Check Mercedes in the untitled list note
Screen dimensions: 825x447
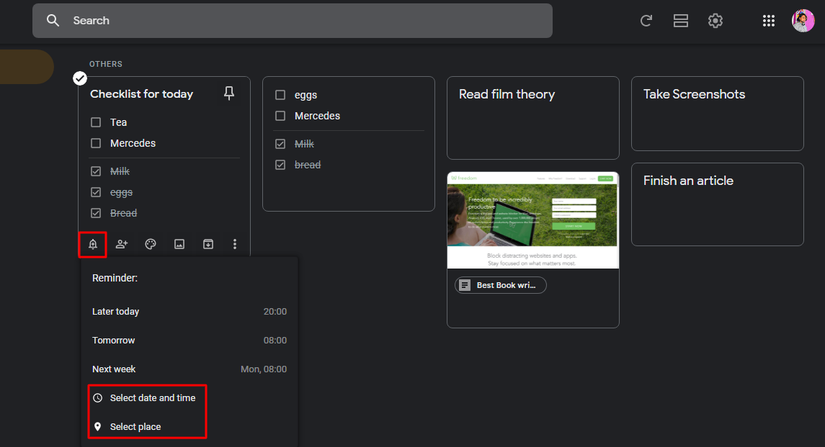pyautogui.click(x=280, y=116)
